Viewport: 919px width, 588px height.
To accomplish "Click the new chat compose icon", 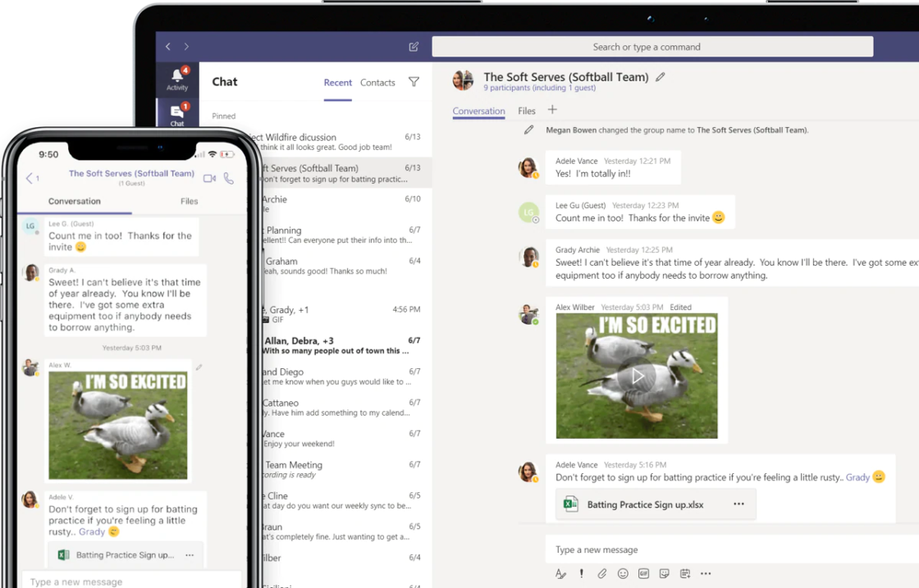I will (414, 47).
